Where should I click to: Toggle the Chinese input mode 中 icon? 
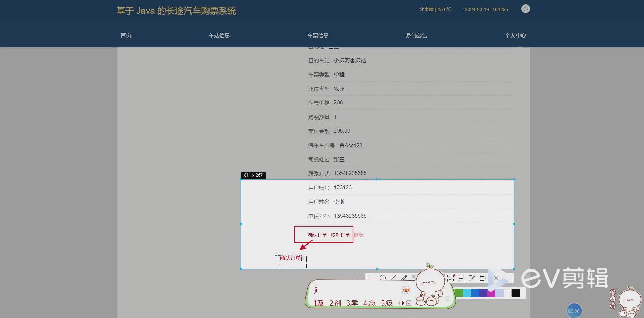pyautogui.click(x=613, y=299)
